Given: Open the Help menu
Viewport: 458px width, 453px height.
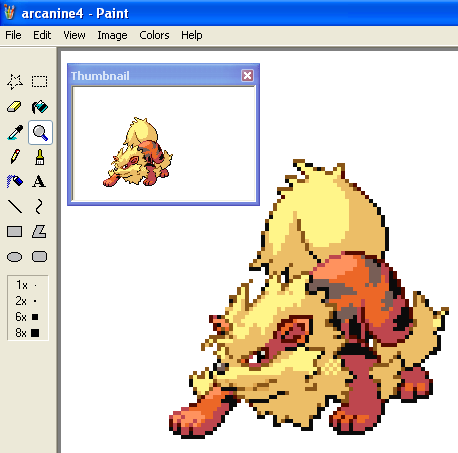Looking at the screenshot, I should tap(192, 35).
